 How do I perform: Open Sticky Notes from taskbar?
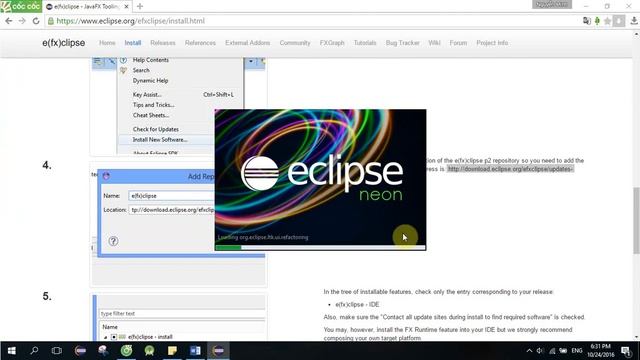(x=172, y=351)
